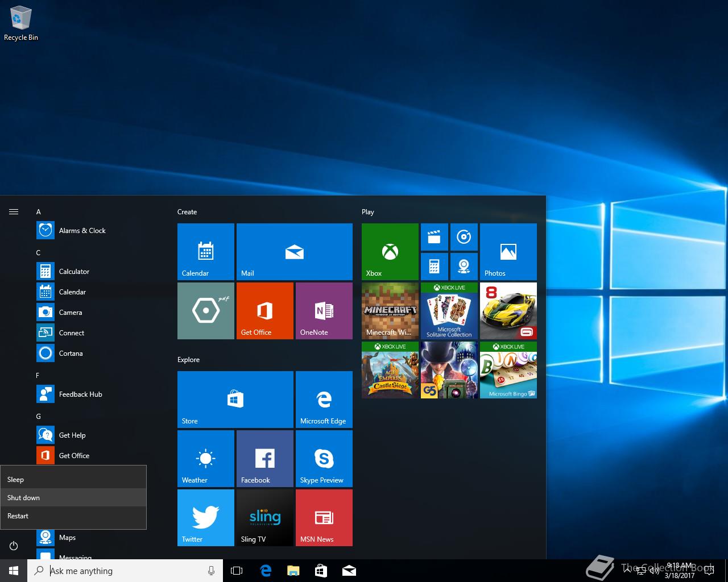Launch the Microsoft Bingo tile
This screenshot has width=728, height=582.
tap(508, 370)
